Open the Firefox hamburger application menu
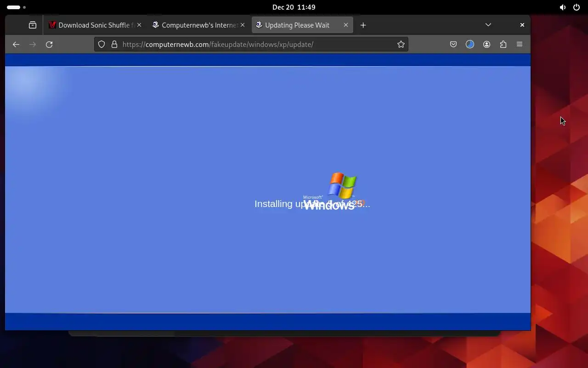 click(520, 44)
